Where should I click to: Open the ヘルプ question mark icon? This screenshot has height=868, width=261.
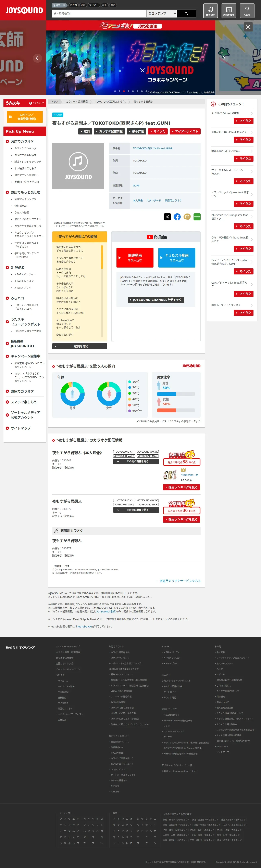coord(247,11)
